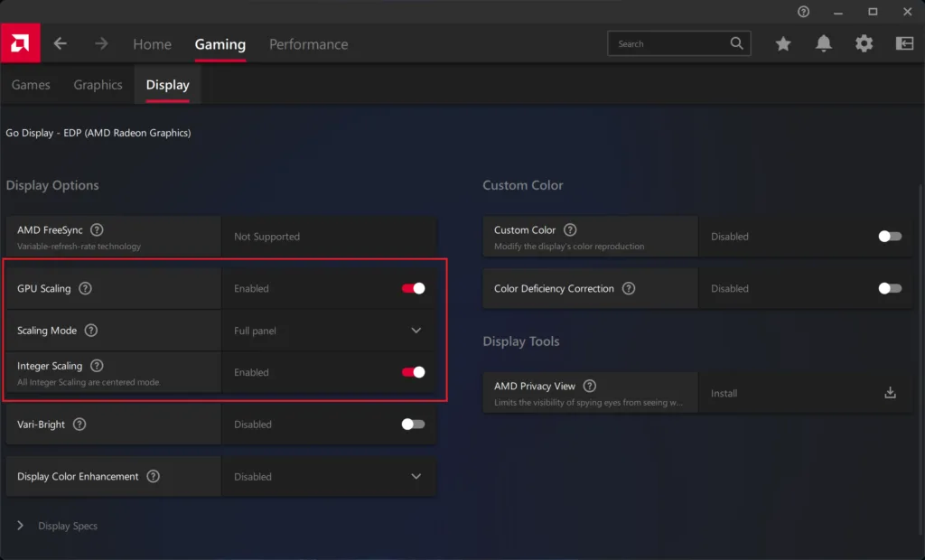This screenshot has width=925, height=560.
Task: Open help icon in title bar
Action: 803,12
